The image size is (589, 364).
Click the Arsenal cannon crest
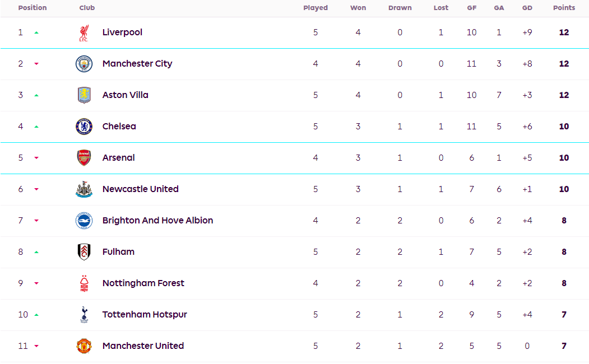tap(84, 158)
